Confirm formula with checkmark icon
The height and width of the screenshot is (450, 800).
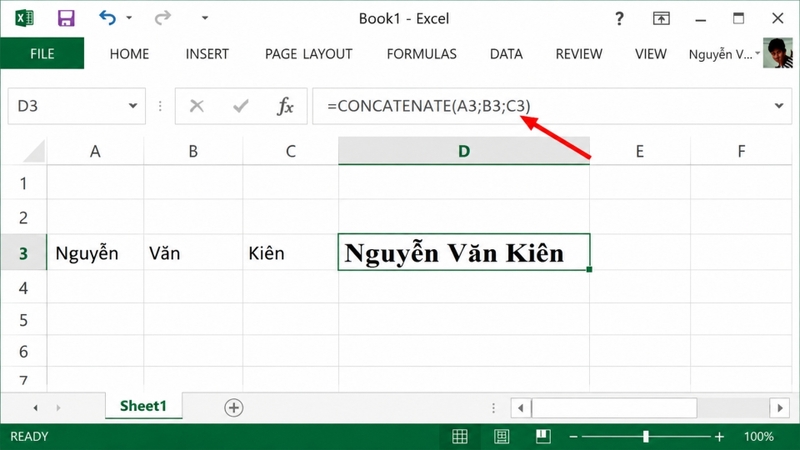coord(240,106)
